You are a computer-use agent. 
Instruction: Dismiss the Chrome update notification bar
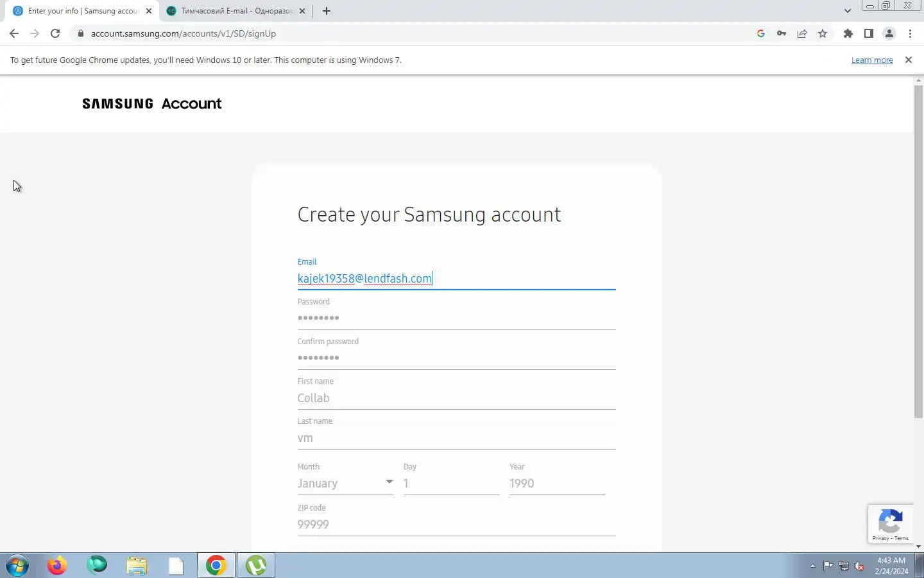click(x=908, y=60)
